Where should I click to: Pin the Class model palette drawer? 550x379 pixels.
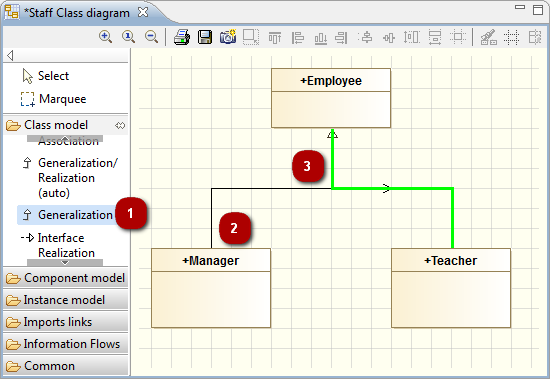coord(120,125)
